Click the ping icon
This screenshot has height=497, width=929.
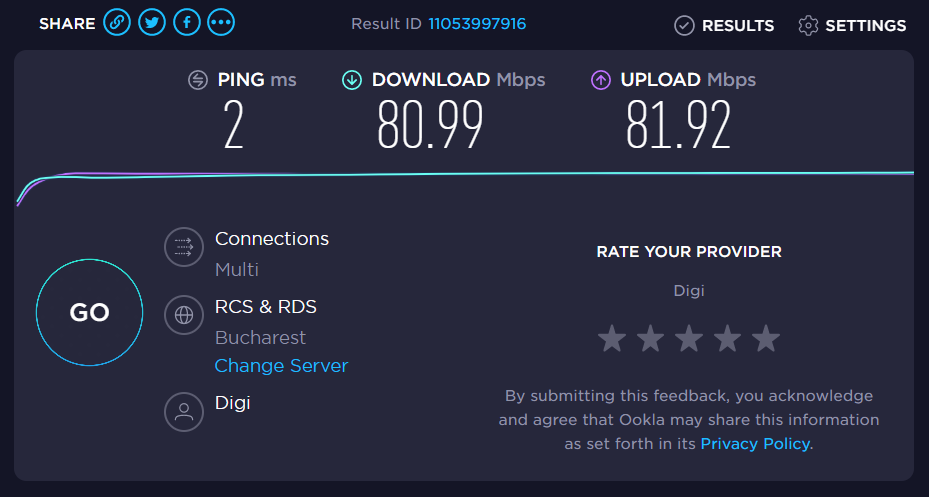(x=198, y=80)
